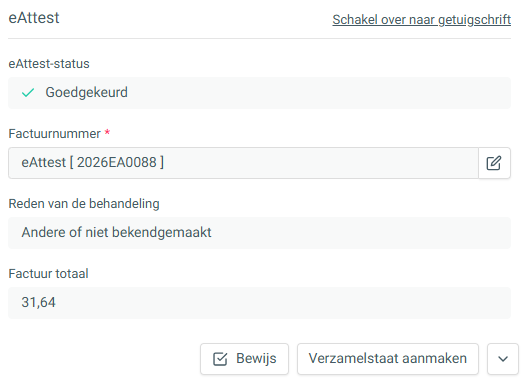Image resolution: width=531 pixels, height=384 pixels.
Task: Click the Factuur totaal value 31,64
Action: coord(259,303)
